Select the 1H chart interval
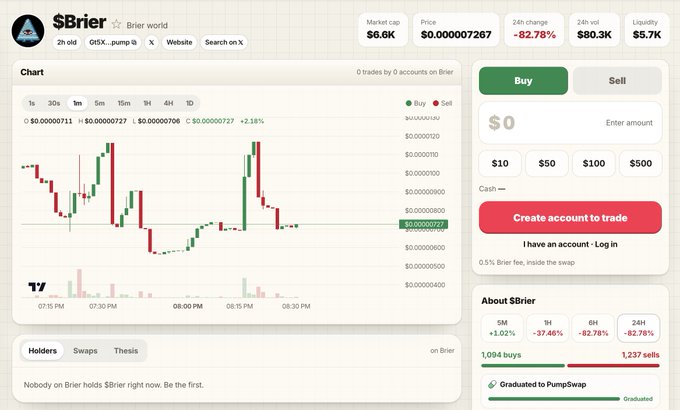 pos(147,103)
